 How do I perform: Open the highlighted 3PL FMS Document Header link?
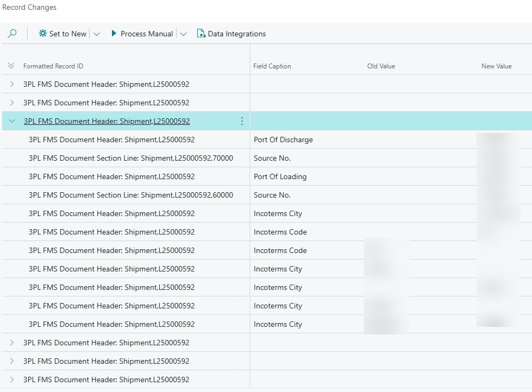coord(107,121)
